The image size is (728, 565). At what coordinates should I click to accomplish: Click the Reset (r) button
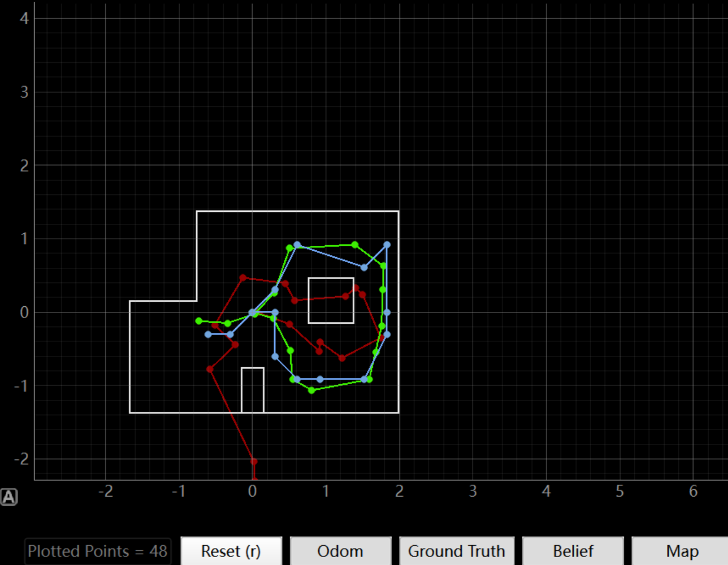tap(231, 551)
